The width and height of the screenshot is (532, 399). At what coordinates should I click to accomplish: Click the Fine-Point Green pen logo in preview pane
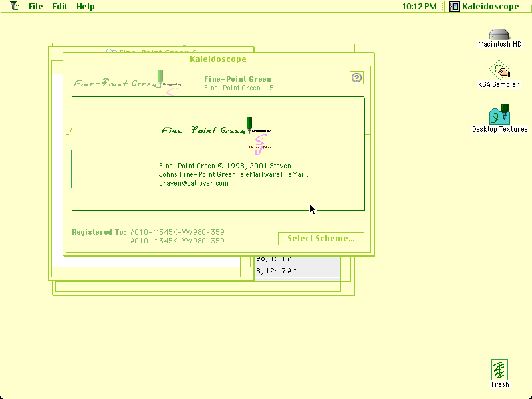tap(216, 136)
